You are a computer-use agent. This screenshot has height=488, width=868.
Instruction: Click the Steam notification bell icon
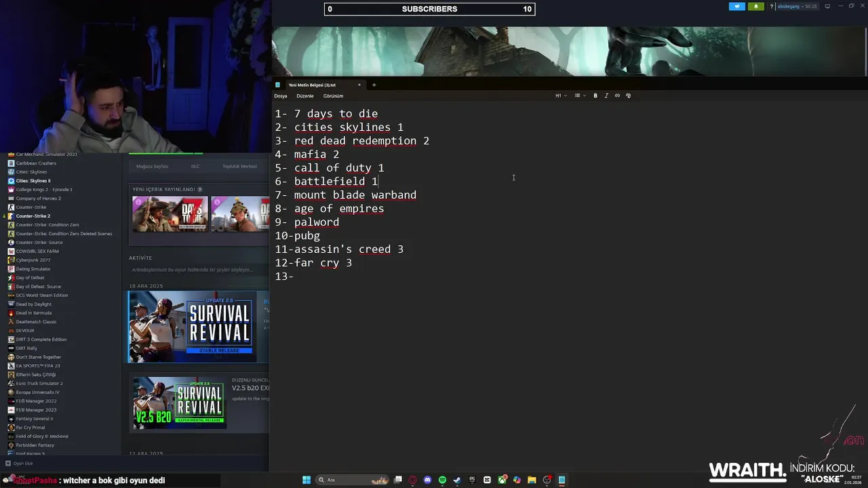point(756,6)
